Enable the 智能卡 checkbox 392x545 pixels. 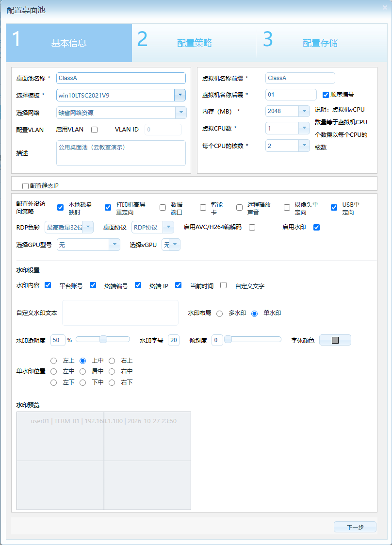pyautogui.click(x=203, y=208)
